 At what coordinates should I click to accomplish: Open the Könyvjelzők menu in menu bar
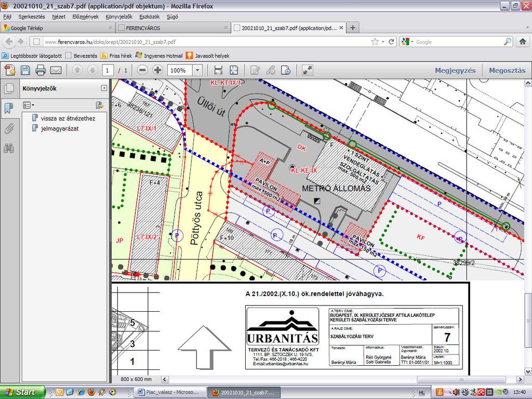coord(119,17)
